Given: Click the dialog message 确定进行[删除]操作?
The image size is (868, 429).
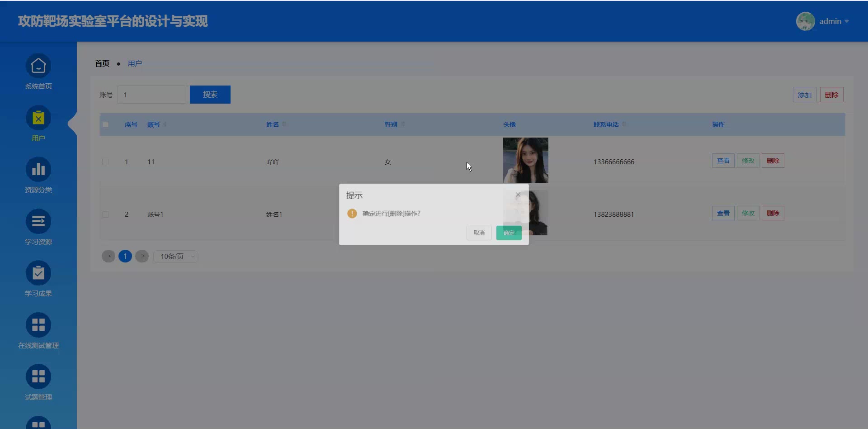Looking at the screenshot, I should click(392, 214).
